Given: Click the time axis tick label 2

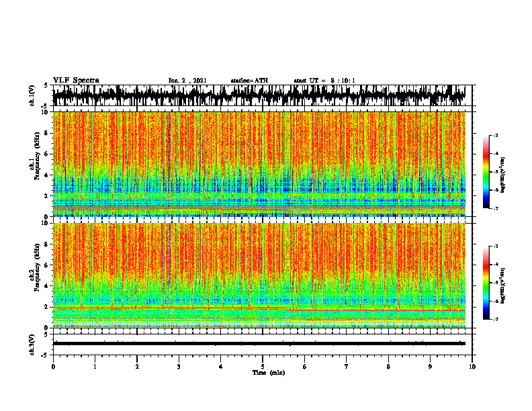Looking at the screenshot, I should click(x=137, y=367).
